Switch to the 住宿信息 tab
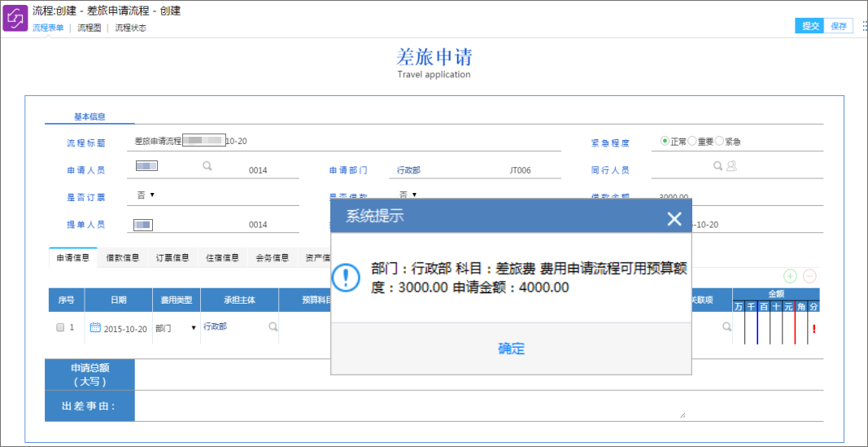The height and width of the screenshot is (447, 868). click(223, 258)
